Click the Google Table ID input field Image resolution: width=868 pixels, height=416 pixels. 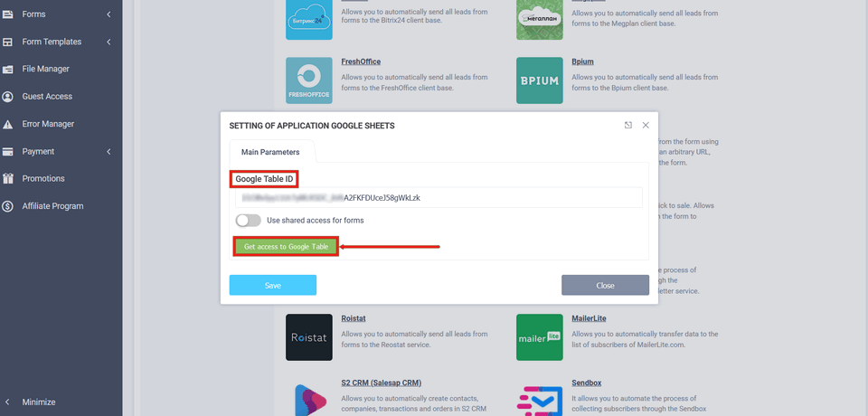[x=439, y=197]
